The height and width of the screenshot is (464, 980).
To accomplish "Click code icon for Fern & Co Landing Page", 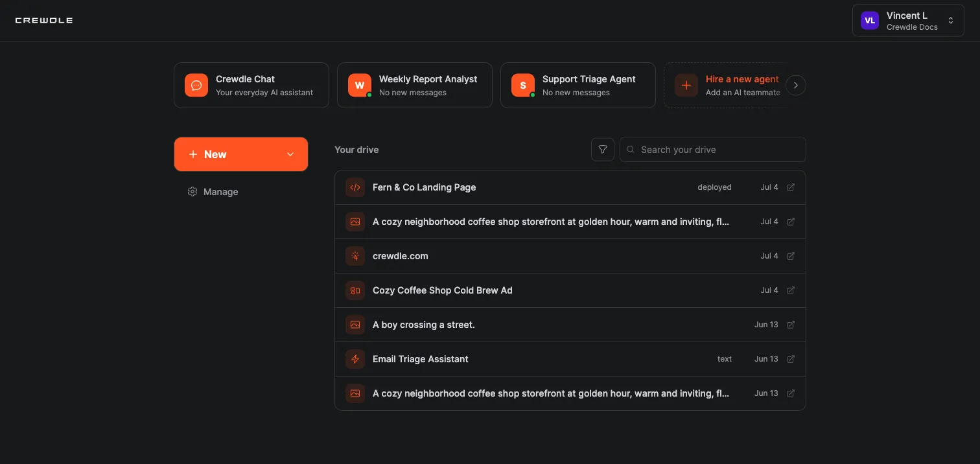I will point(355,187).
